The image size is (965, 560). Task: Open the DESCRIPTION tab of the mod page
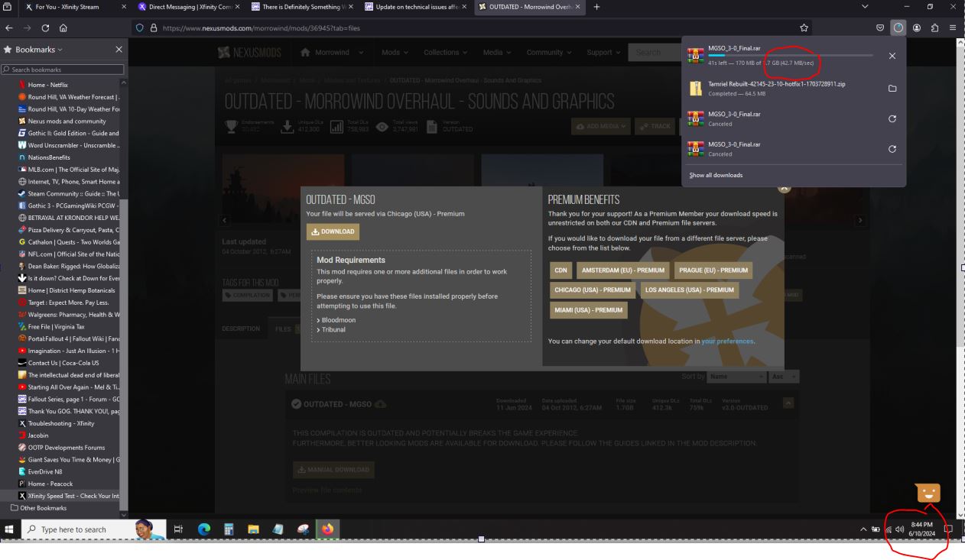click(x=241, y=329)
